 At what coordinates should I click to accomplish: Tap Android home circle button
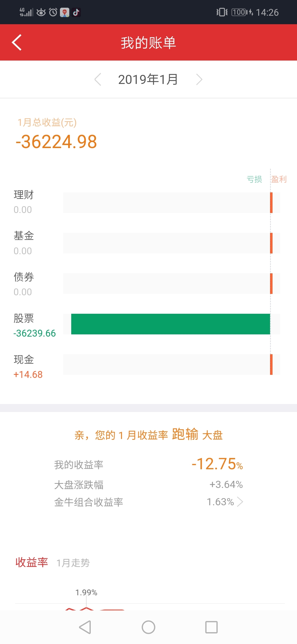pyautogui.click(x=148, y=627)
